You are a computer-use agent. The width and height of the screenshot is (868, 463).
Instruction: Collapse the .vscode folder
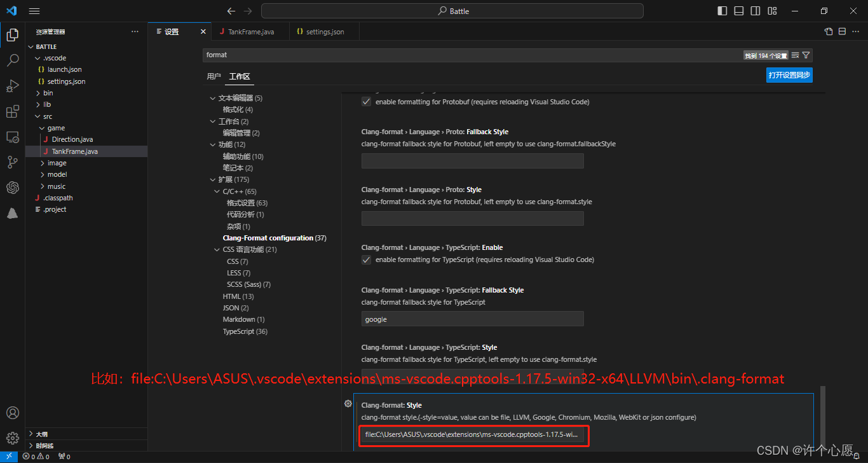37,58
